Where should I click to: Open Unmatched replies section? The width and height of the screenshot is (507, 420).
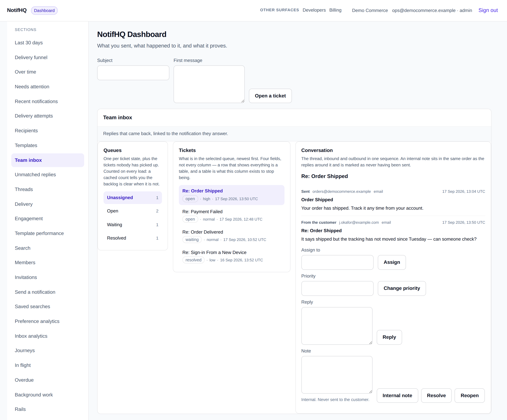coord(48,175)
